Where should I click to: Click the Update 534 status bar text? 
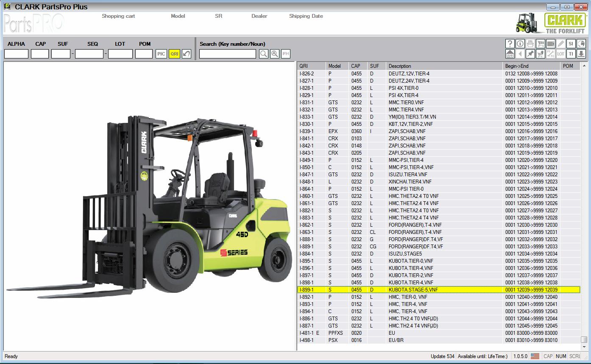(443, 356)
